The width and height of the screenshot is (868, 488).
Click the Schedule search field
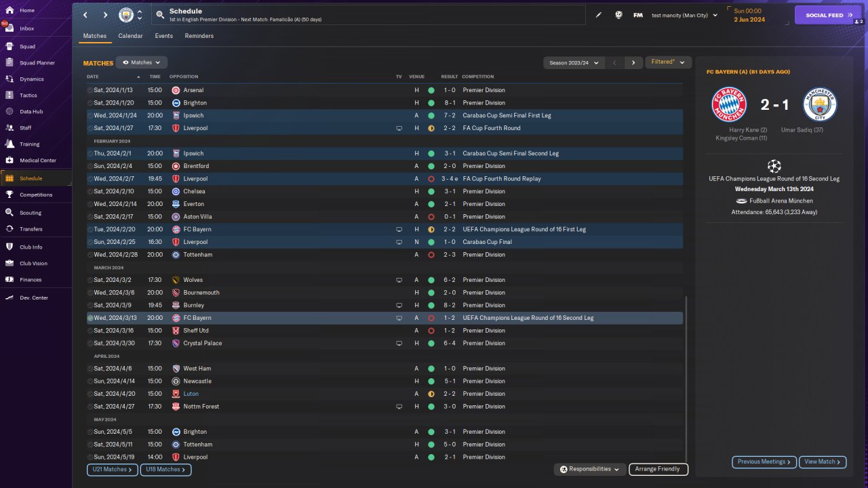pyautogui.click(x=368, y=15)
